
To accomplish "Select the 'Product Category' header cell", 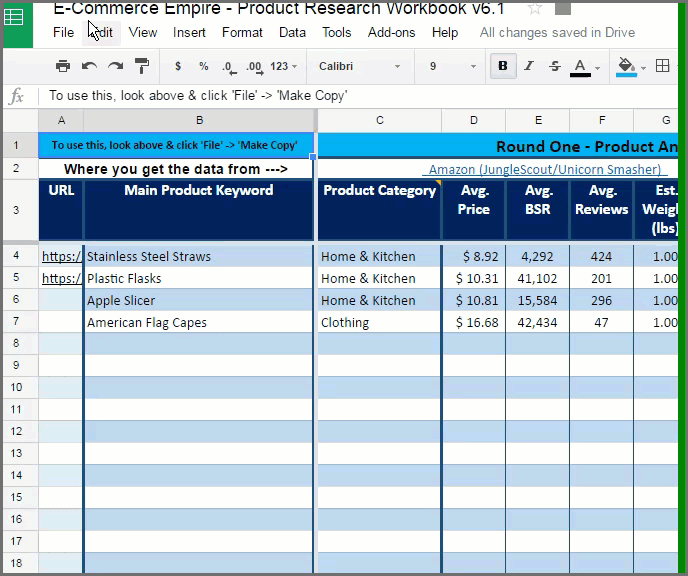I will click(379, 210).
